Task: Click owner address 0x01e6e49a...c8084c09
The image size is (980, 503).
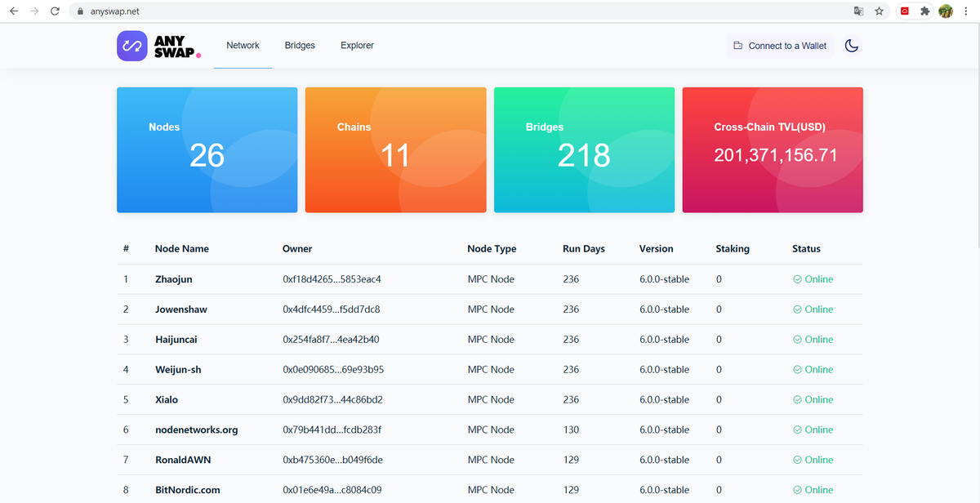Action: click(332, 491)
